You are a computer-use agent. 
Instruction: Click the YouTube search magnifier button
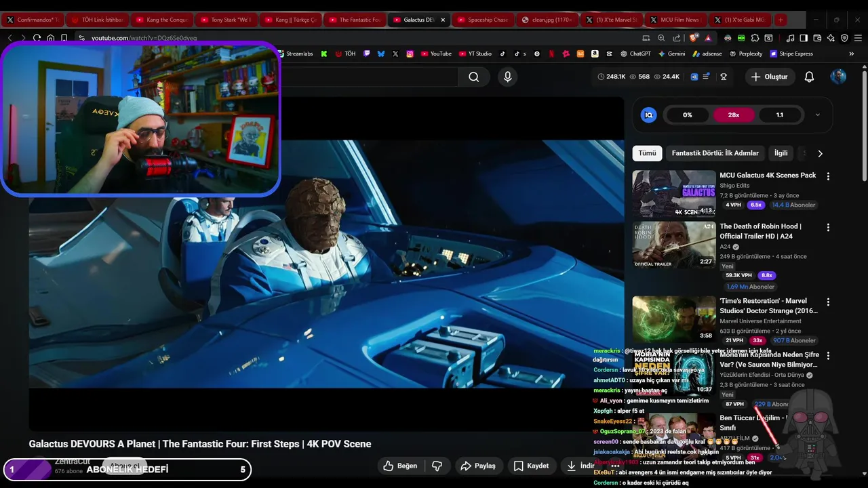[473, 77]
